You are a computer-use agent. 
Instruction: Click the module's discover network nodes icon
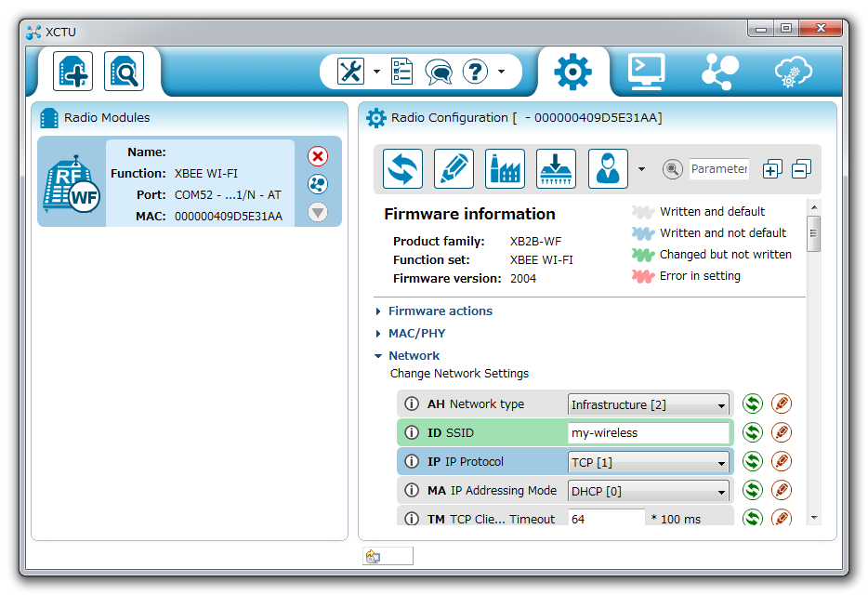coord(318,184)
